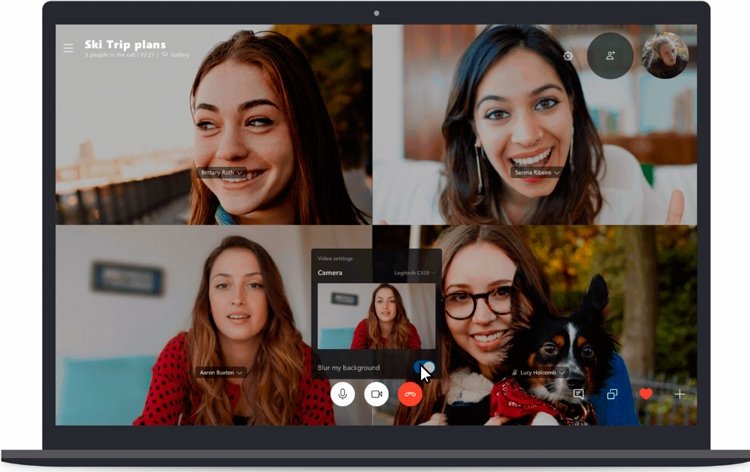Viewport: 750px width, 472px height.
Task: Open the chat conversation icon
Action: [578, 394]
